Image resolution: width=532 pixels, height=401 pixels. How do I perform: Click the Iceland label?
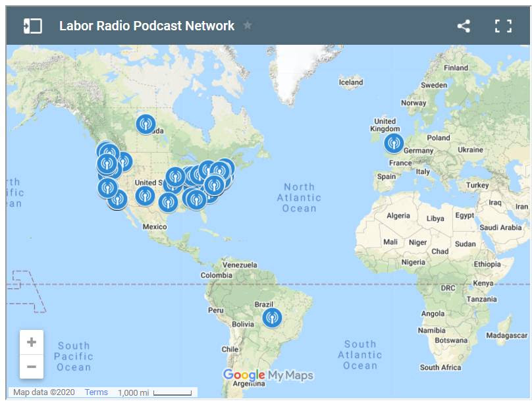coord(351,82)
